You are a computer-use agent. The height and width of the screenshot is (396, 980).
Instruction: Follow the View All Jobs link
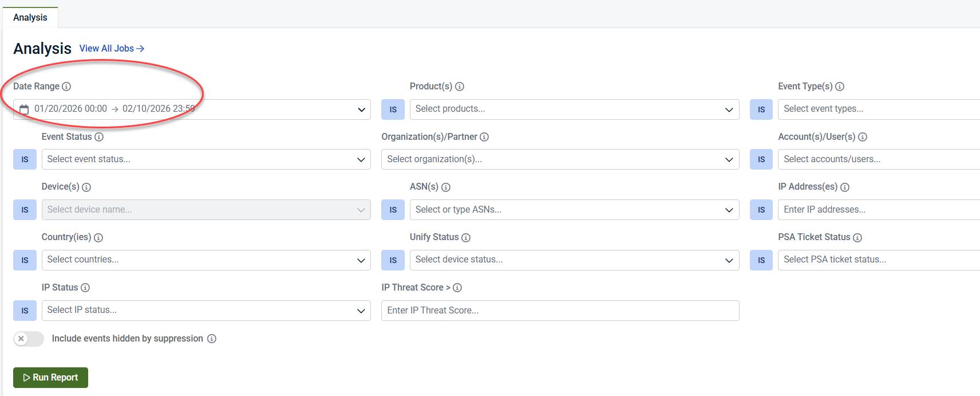click(112, 49)
